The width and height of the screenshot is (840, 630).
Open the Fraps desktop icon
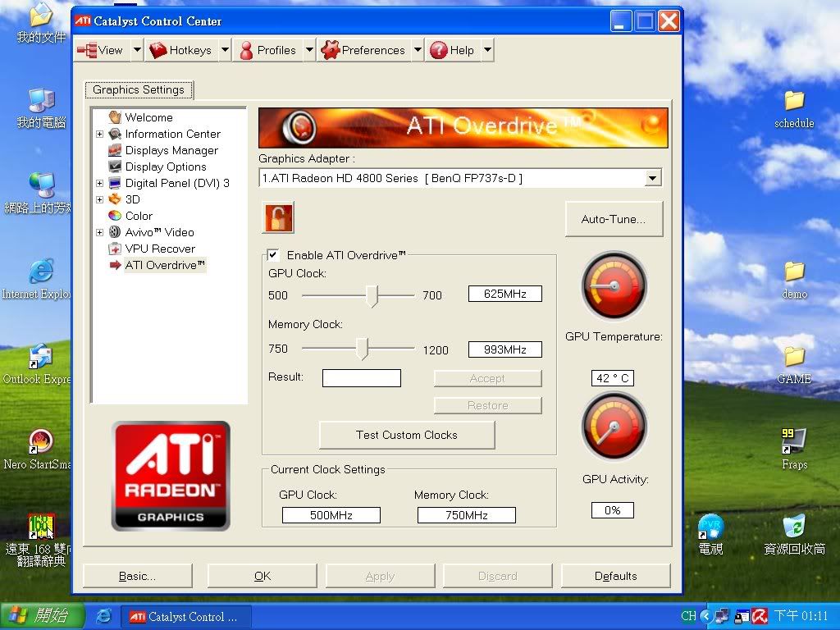point(793,442)
